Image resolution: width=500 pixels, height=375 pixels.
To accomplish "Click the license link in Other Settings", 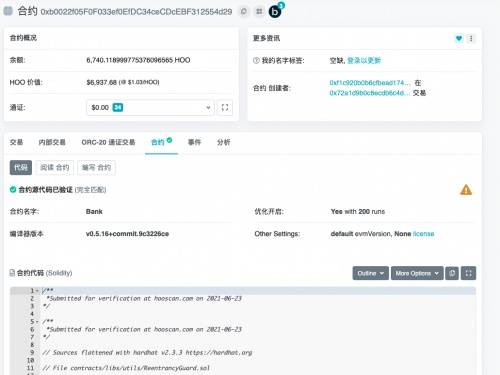I will click(423, 234).
